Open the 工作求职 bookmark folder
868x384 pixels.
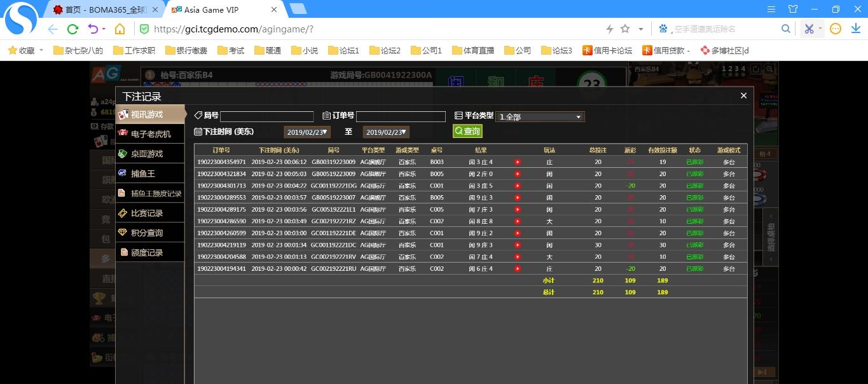click(x=134, y=50)
